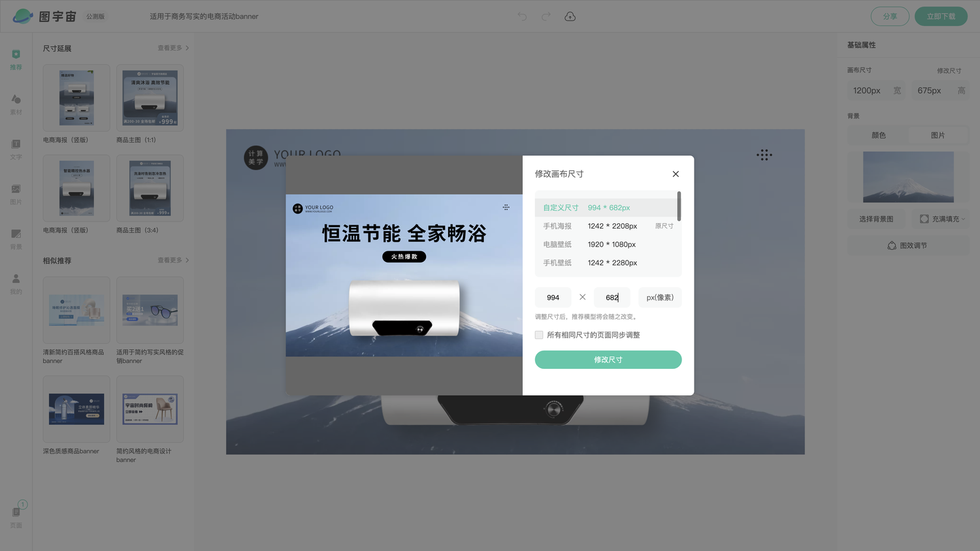Click the YOUR LOGO mark in dialog preview
The image size is (980, 551).
click(x=313, y=208)
